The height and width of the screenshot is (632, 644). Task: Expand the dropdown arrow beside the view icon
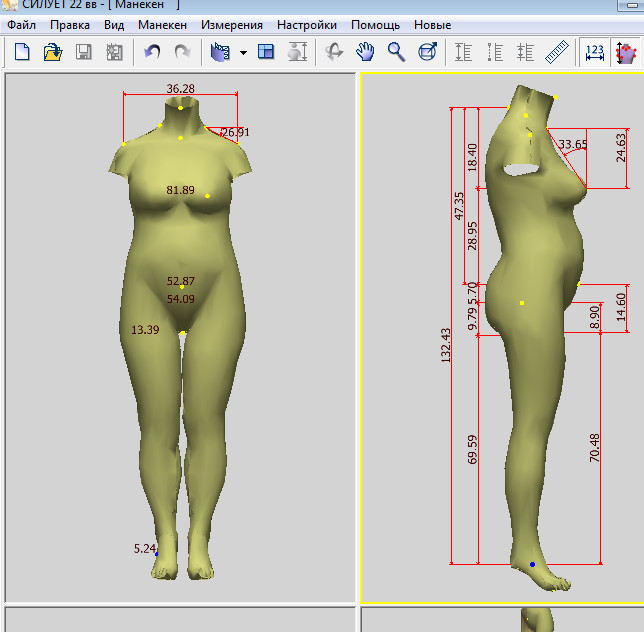coord(243,52)
